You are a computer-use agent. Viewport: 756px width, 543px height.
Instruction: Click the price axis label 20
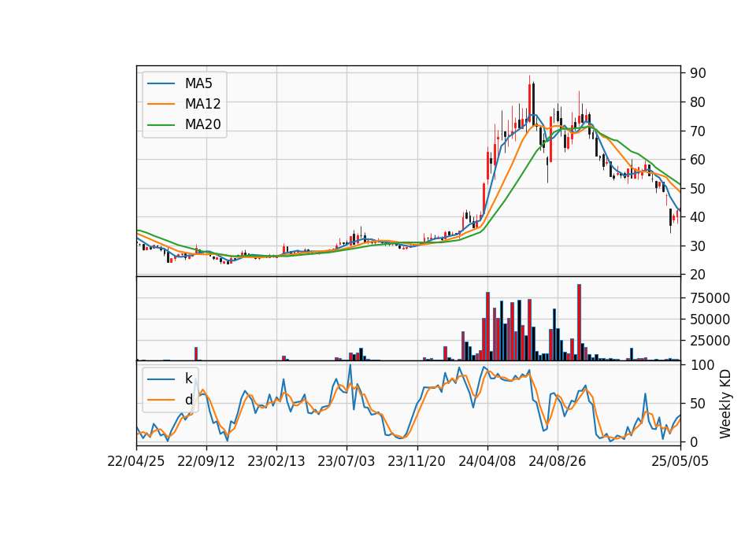(x=698, y=275)
